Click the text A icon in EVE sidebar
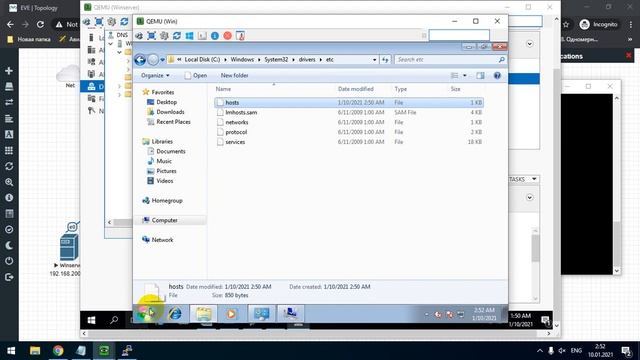The width and height of the screenshot is (640, 360). [9, 134]
